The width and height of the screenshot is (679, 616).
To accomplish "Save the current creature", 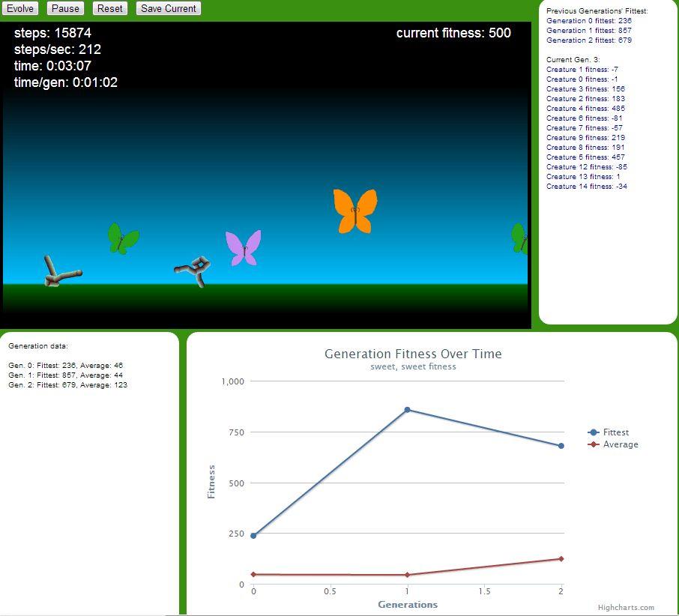I will coord(169,8).
